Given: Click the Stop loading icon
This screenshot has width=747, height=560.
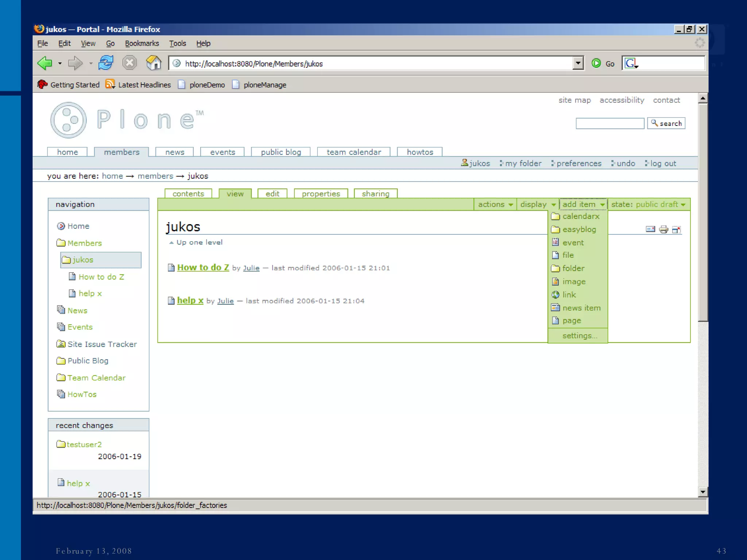Looking at the screenshot, I should click(x=129, y=63).
